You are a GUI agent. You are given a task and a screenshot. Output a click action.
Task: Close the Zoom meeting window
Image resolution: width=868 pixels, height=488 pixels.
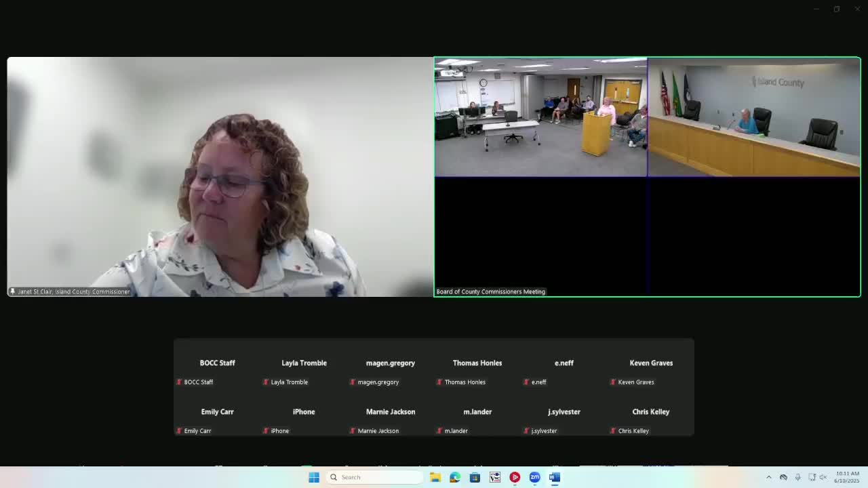(x=857, y=9)
